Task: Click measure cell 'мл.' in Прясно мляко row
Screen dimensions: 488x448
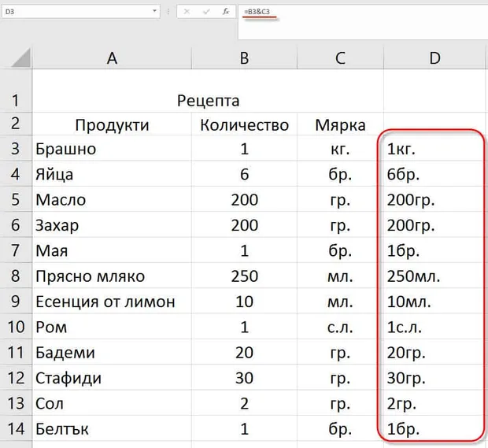Action: coord(340,276)
